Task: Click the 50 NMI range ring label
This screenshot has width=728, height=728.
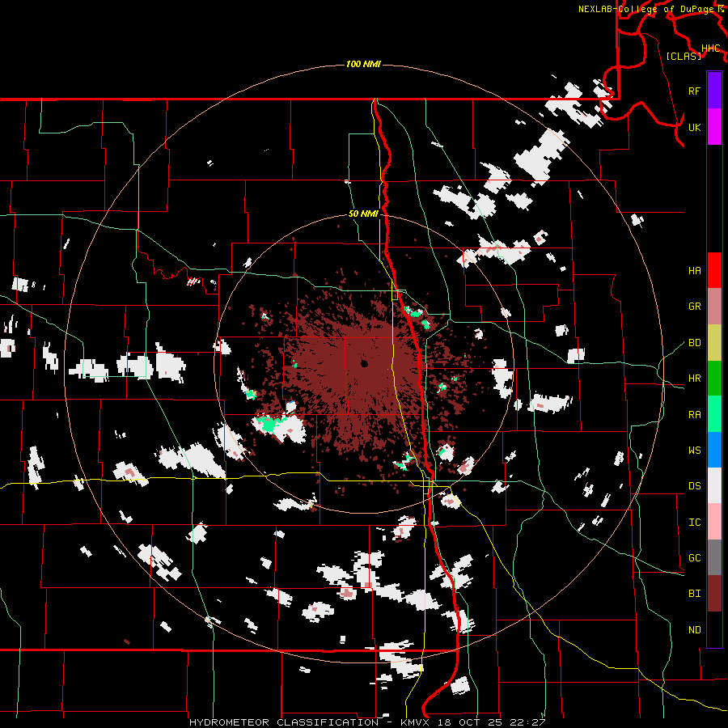Action: tap(363, 214)
